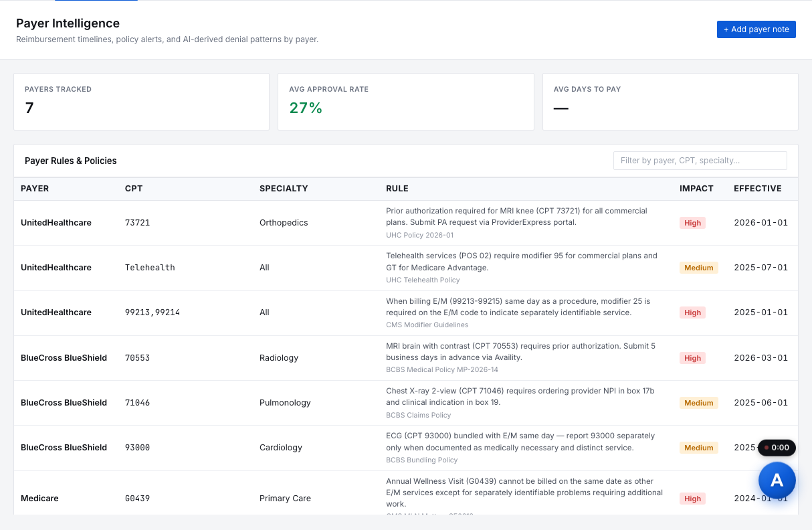Click the modifier 25 E/M rule text

[518, 306]
